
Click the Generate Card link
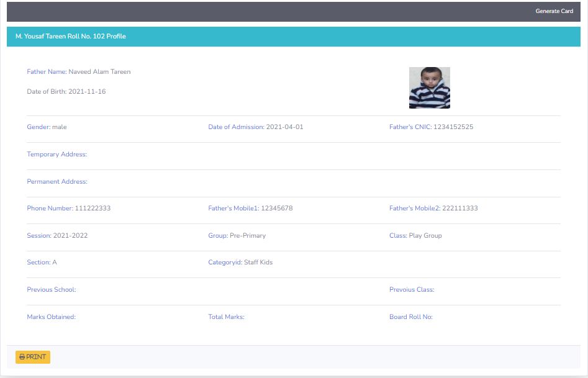554,11
